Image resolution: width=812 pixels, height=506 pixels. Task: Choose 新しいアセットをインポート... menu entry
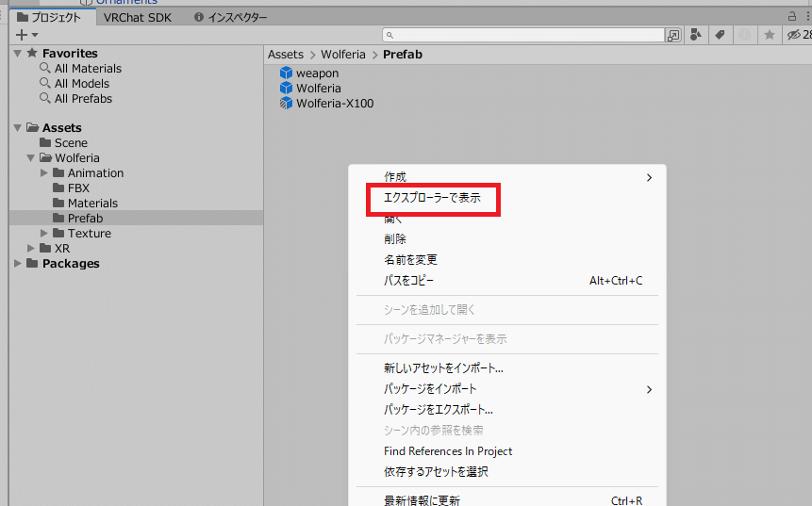point(507,368)
